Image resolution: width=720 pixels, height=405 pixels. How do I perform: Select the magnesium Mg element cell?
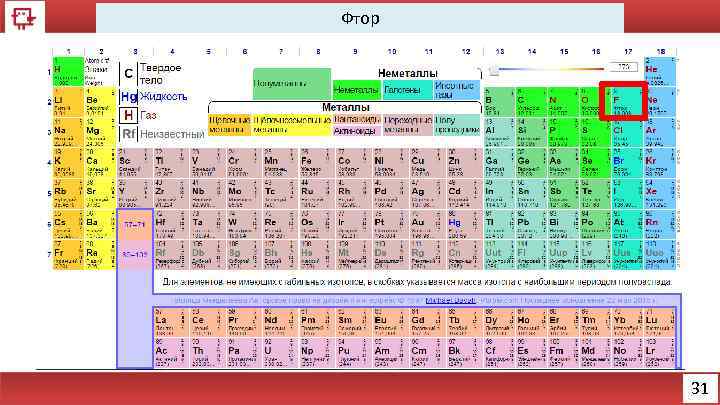pyautogui.click(x=100, y=132)
